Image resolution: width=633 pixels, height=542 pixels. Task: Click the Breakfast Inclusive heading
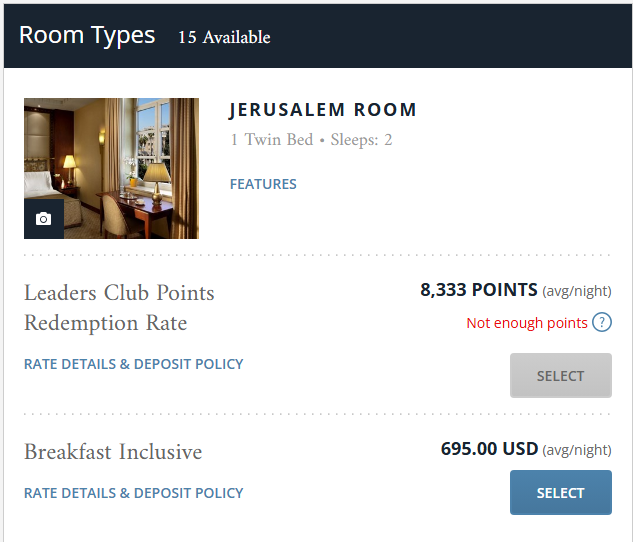[113, 452]
